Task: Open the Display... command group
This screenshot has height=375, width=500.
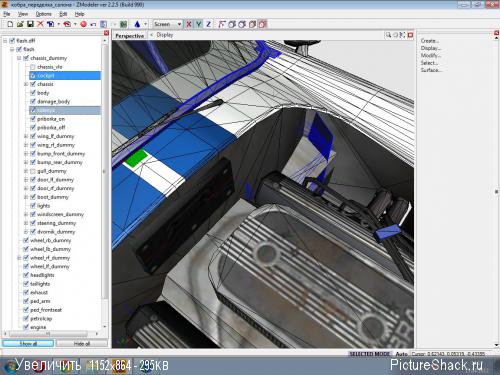Action: (x=431, y=48)
